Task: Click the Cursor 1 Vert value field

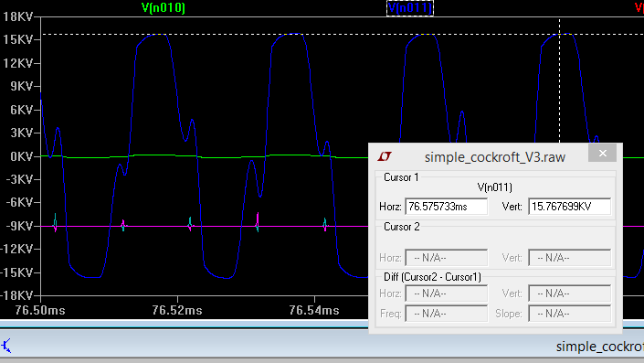Action: [569, 207]
